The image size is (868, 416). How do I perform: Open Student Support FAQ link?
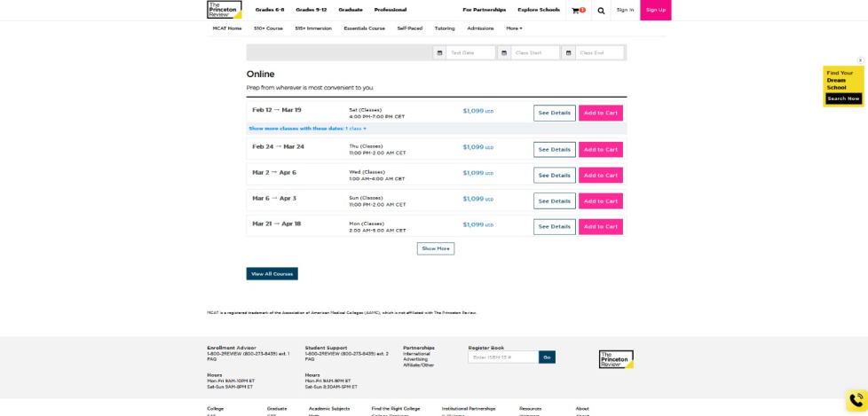coord(310,359)
